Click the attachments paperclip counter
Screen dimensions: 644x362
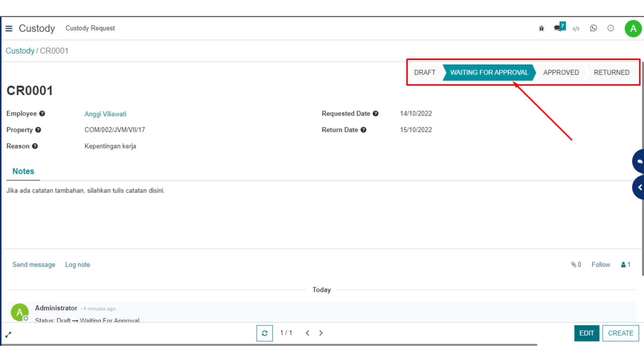[x=576, y=264]
